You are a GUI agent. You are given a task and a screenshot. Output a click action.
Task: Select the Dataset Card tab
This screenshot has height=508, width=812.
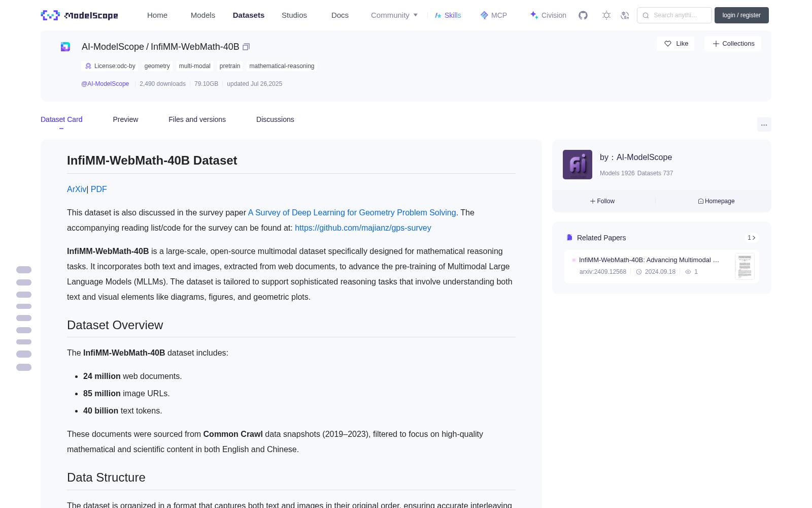pos(61,119)
